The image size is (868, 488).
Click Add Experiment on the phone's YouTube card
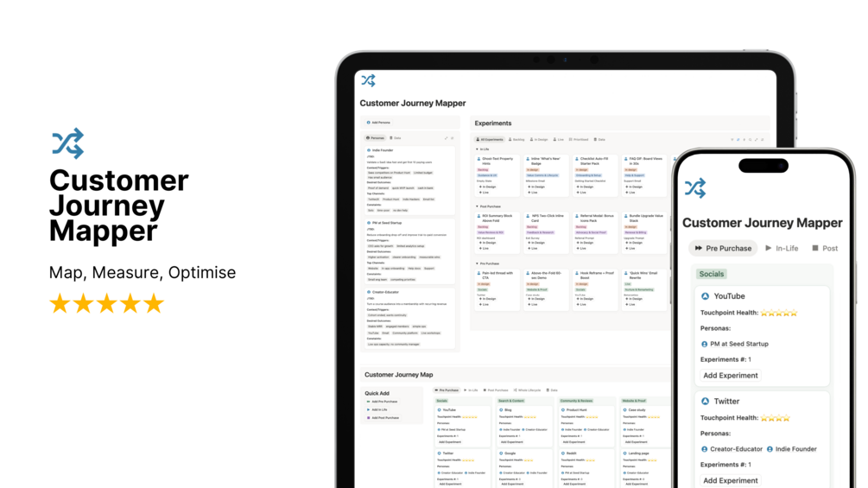click(x=730, y=375)
